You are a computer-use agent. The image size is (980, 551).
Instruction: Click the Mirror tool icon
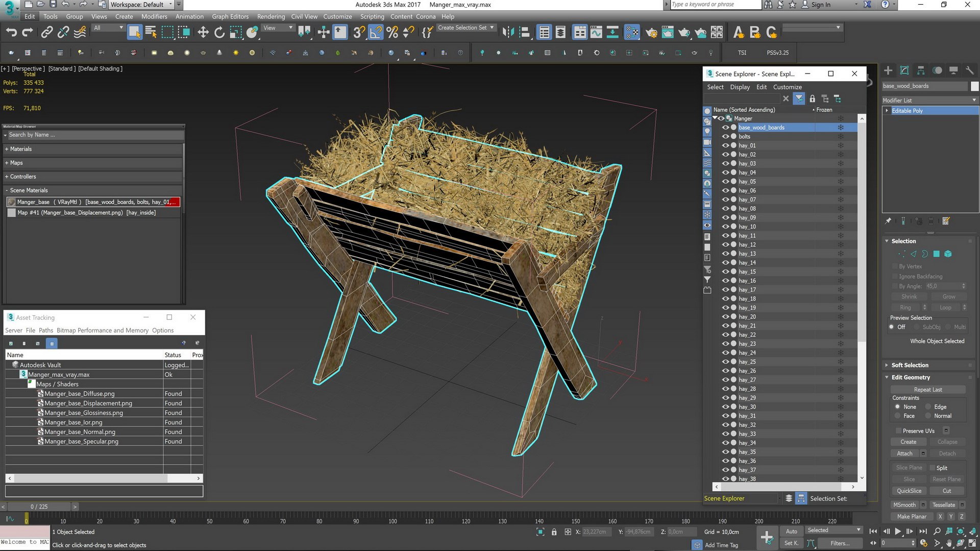508,32
